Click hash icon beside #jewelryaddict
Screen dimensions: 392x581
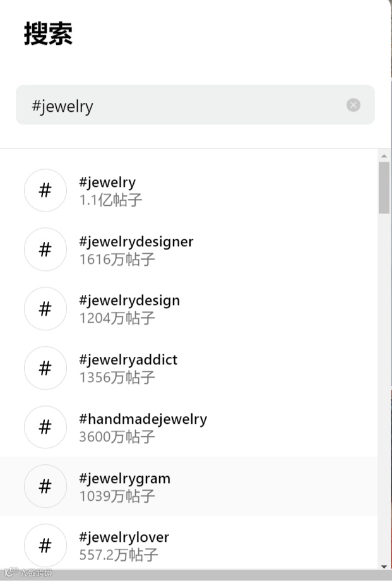[x=45, y=368]
